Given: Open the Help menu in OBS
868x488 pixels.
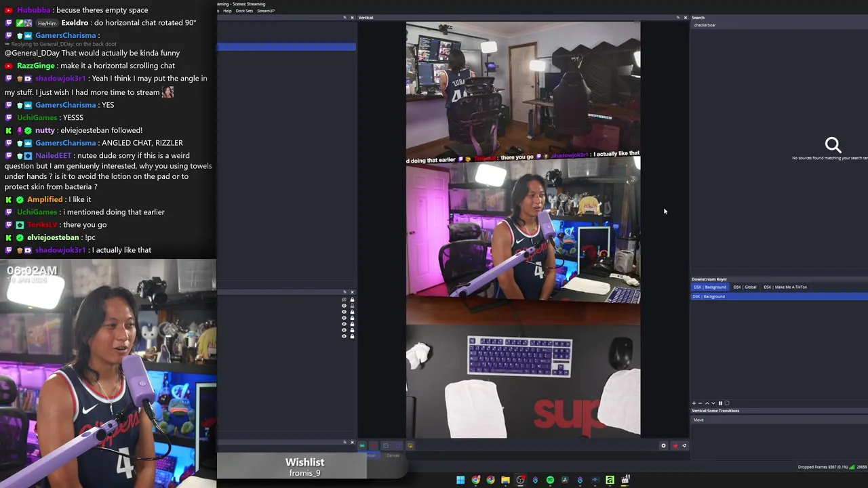Looking at the screenshot, I should click(227, 11).
